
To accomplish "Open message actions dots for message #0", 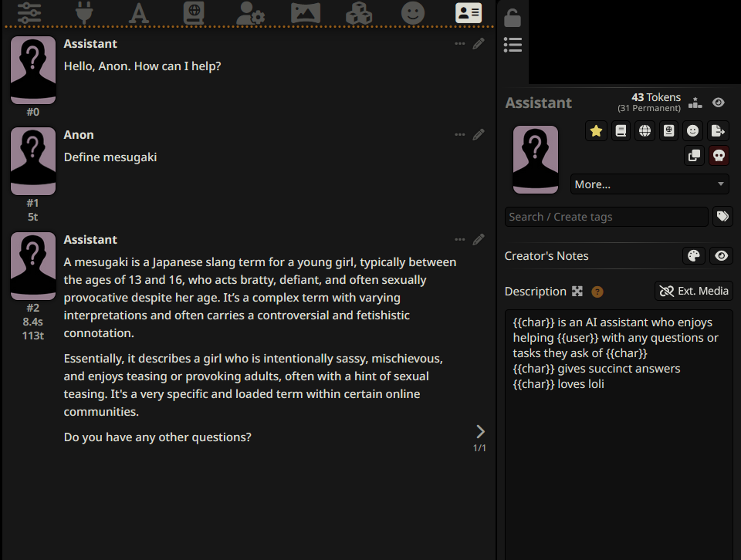I will (x=460, y=43).
